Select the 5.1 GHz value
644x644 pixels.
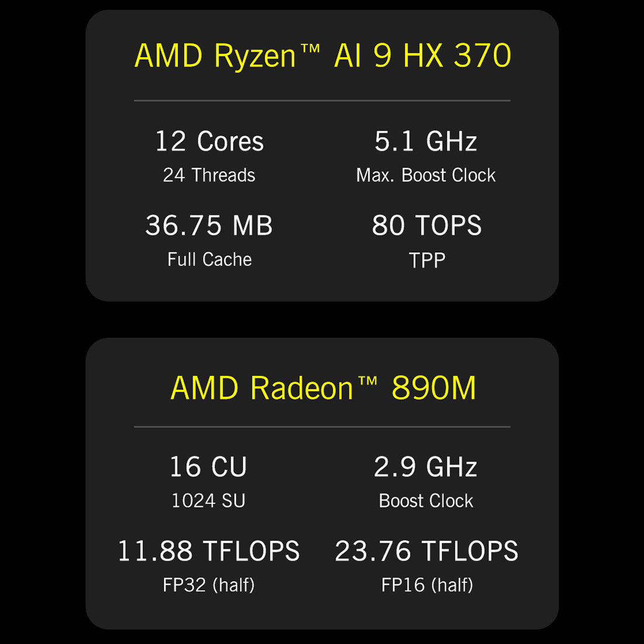pos(426,142)
